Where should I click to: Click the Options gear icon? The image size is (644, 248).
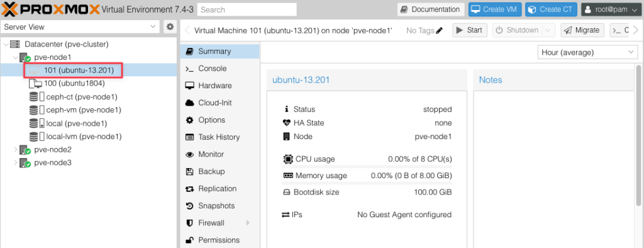click(x=189, y=120)
